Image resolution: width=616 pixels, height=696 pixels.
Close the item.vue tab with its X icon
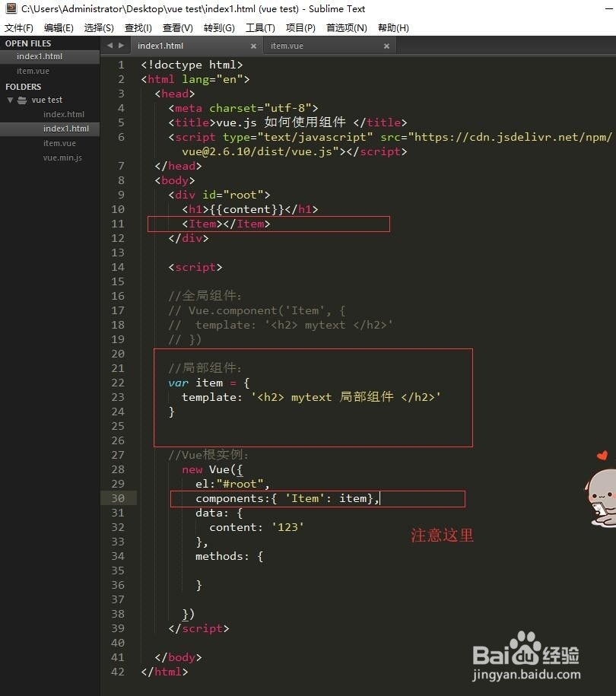[386, 46]
